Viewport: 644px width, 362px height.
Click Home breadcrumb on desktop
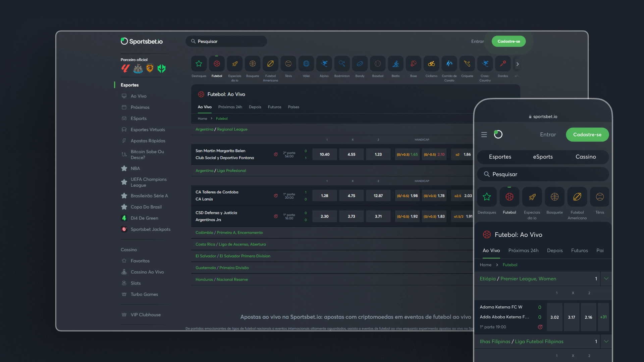(x=202, y=119)
